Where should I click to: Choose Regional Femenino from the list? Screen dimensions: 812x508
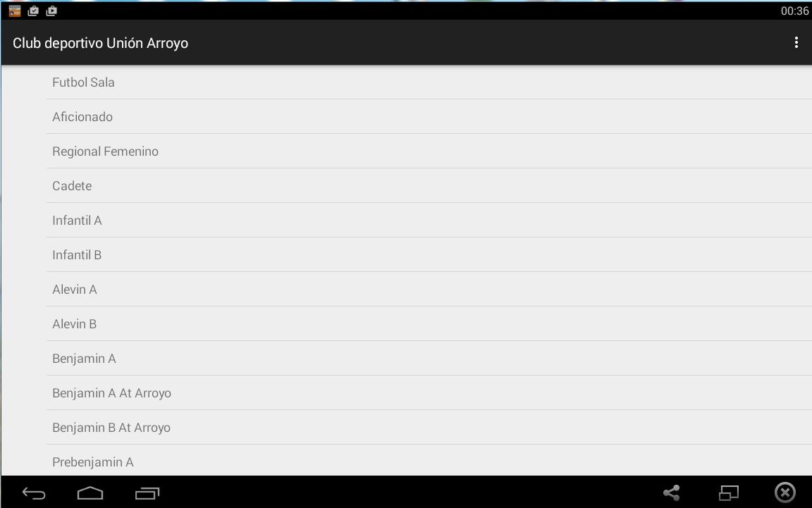105,151
